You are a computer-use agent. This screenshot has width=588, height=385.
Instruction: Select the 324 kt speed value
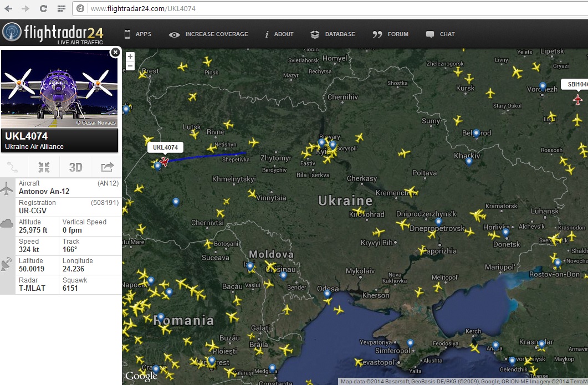pos(29,250)
